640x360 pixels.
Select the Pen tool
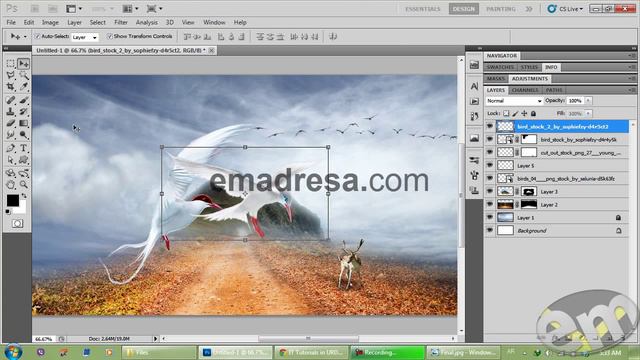(x=11, y=148)
